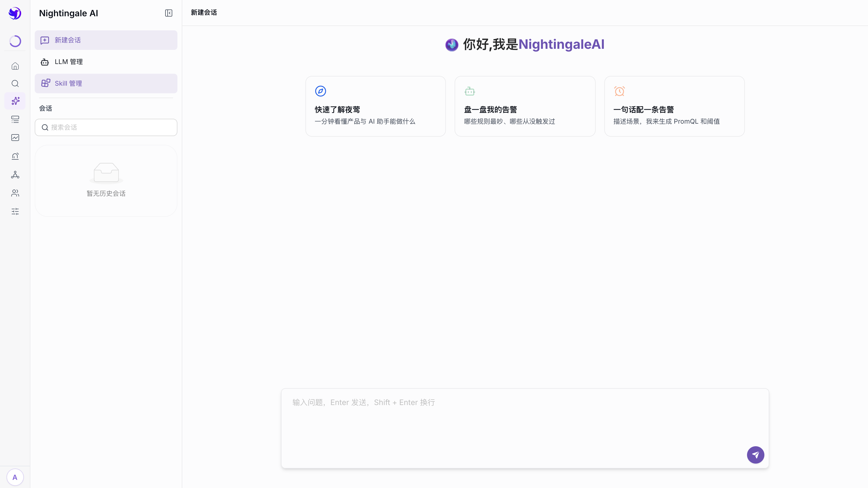Click the 搜索会话 search field
The image size is (868, 488).
106,127
